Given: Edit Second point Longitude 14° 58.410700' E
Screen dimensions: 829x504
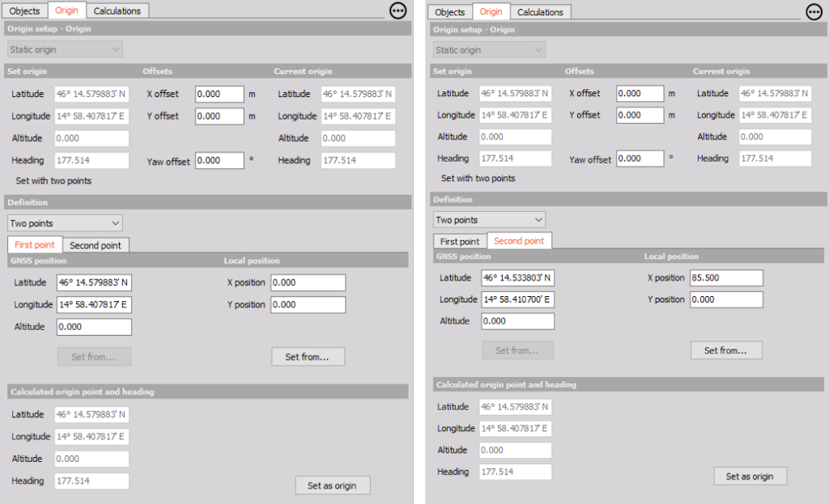Looking at the screenshot, I should point(518,299).
